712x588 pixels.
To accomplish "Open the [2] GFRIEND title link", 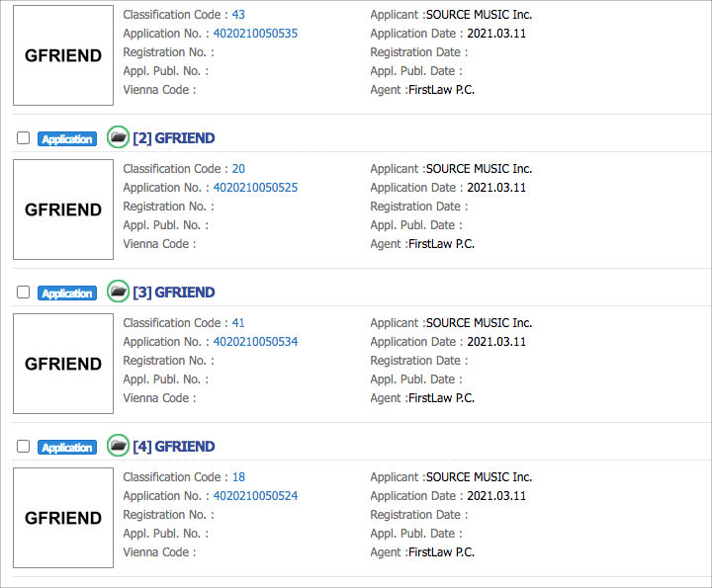I will [174, 138].
